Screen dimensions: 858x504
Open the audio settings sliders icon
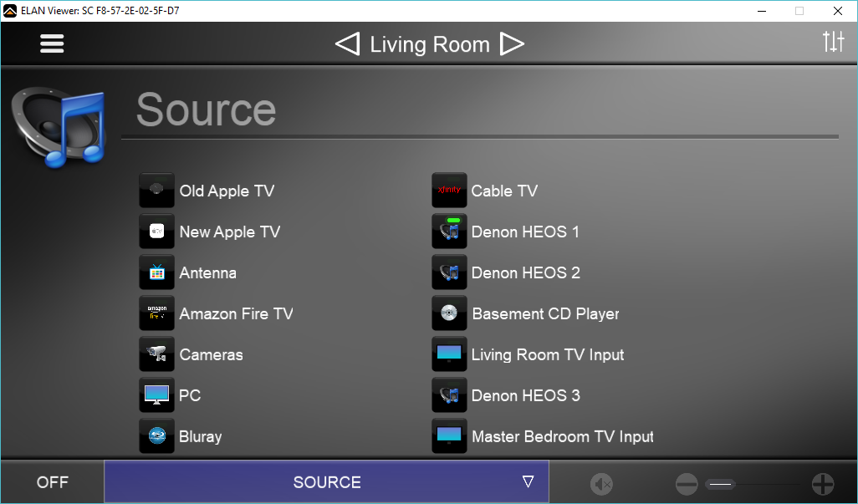(833, 42)
